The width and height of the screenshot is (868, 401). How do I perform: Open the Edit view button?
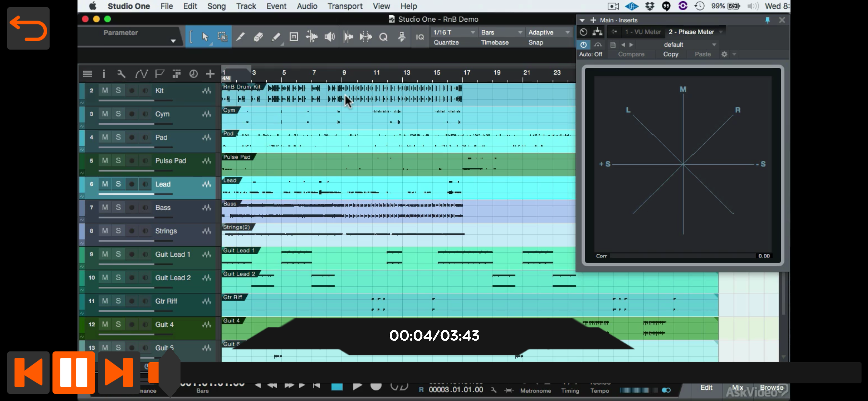pyautogui.click(x=706, y=387)
